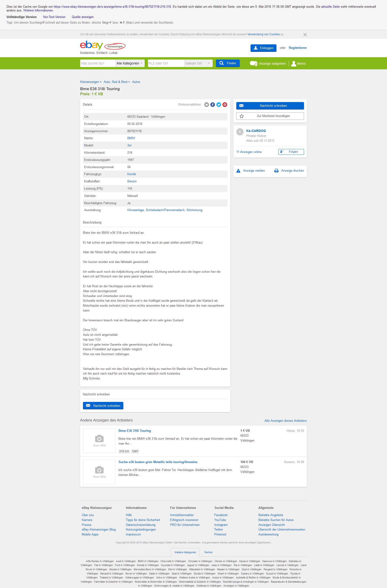Open Datenschutzerklärung footer link
Image resolution: width=387 pixels, height=588 pixels.
(140, 525)
